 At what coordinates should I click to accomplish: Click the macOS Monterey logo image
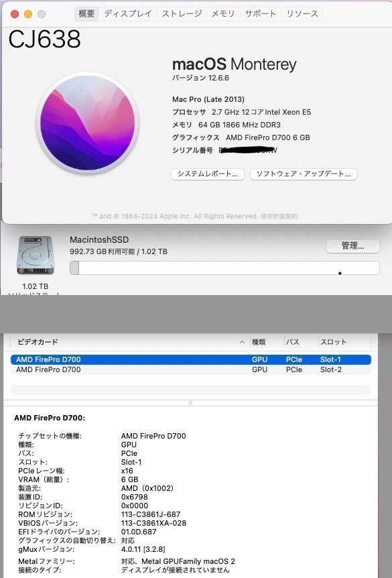pyautogui.click(x=87, y=123)
